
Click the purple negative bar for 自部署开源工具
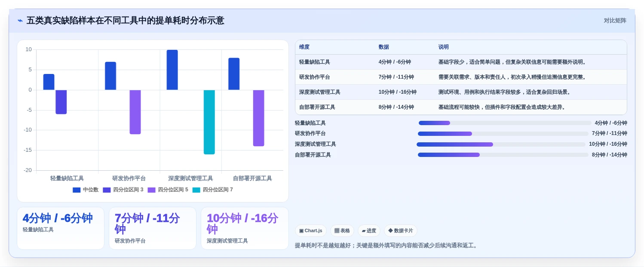tap(259, 118)
